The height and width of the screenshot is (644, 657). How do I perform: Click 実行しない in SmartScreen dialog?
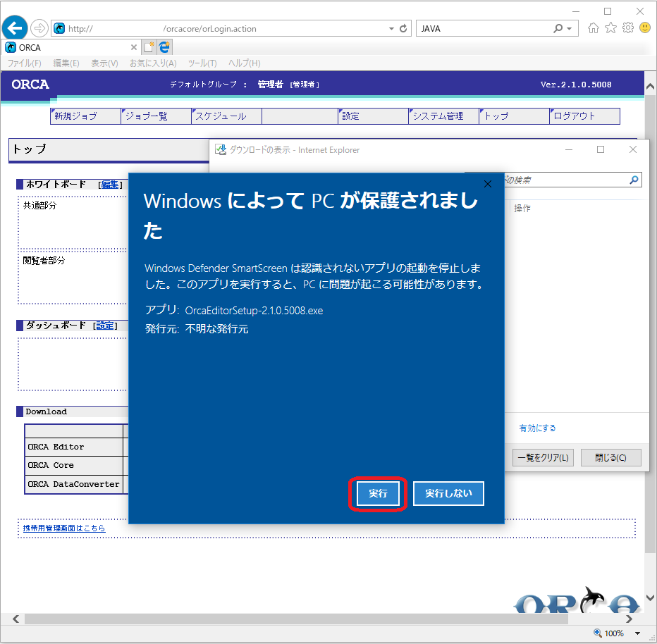(448, 493)
